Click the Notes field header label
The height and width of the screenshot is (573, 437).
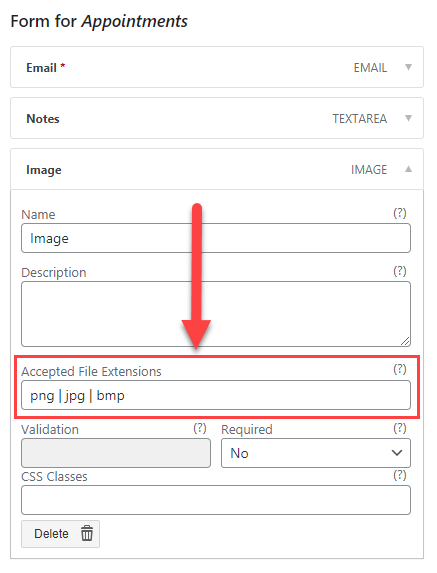pyautogui.click(x=43, y=119)
